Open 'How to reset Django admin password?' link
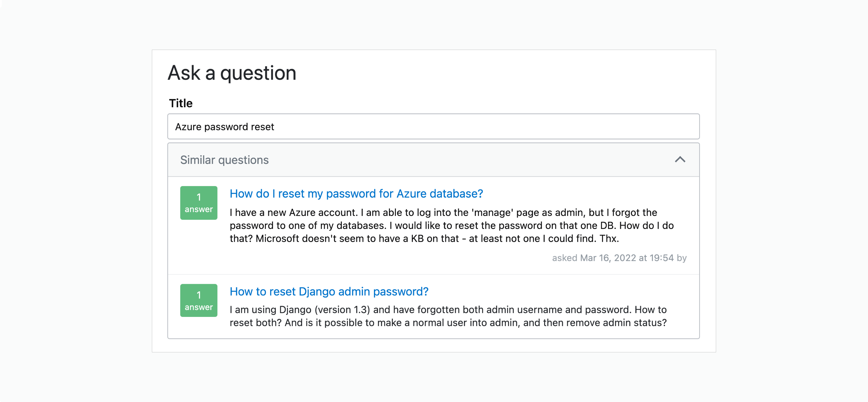The width and height of the screenshot is (868, 402). click(x=329, y=292)
